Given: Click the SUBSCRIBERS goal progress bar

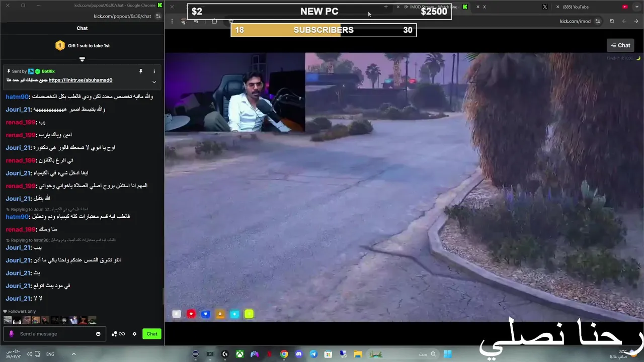Looking at the screenshot, I should 324,30.
